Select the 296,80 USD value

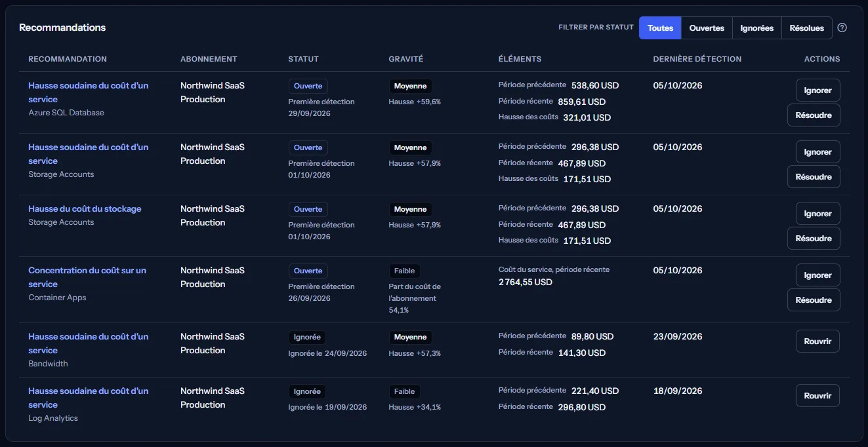pyautogui.click(x=582, y=408)
